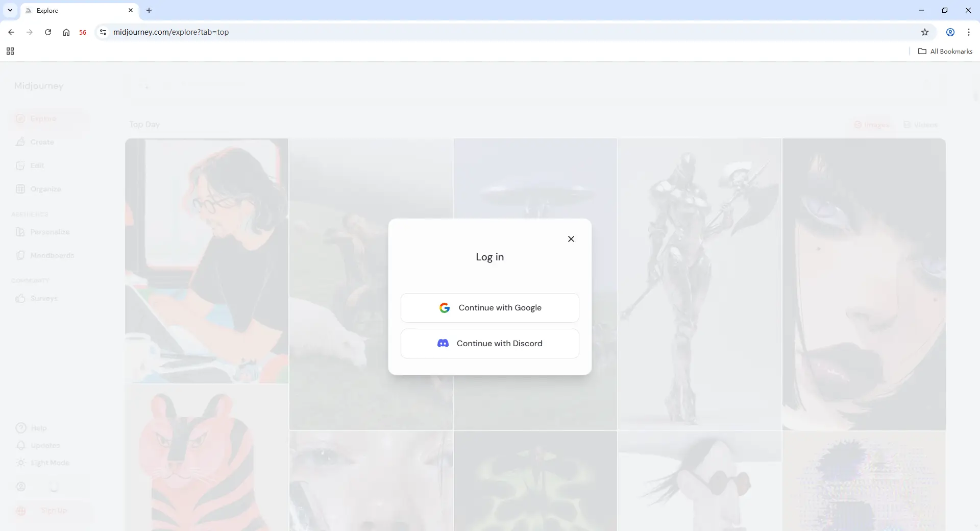Open the All Bookmarks folder
Screen dimensions: 980x531
pyautogui.click(x=945, y=51)
